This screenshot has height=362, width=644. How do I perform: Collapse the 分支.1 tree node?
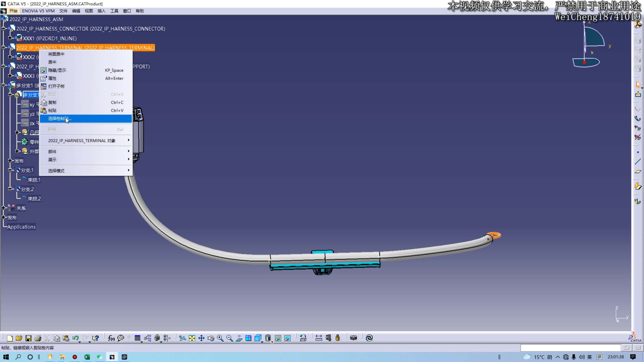[10, 170]
